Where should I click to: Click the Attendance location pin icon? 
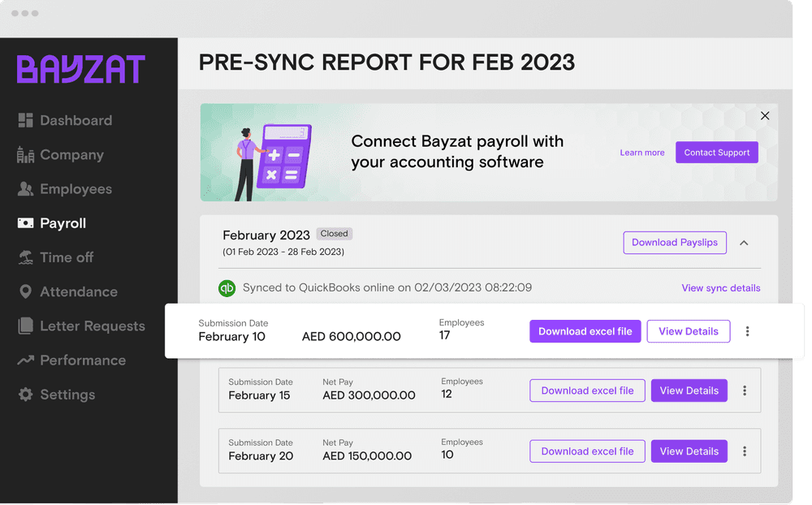pos(25,291)
